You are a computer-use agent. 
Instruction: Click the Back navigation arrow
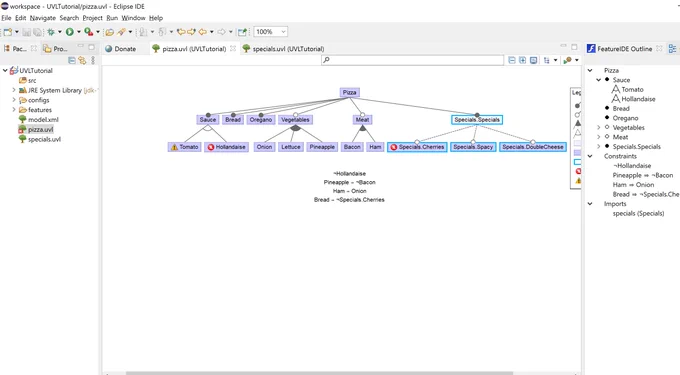click(203, 32)
